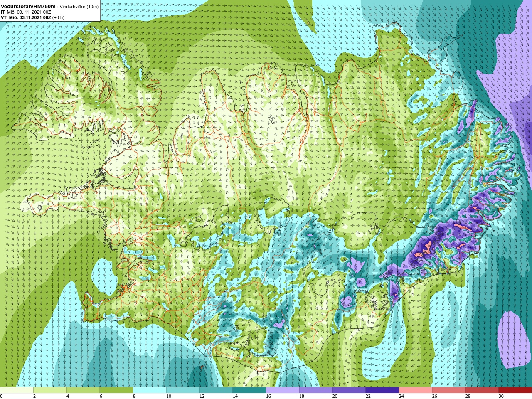This screenshot has height=399, width=532.
Task: Click the legend scale number 2
Action: click(35, 396)
